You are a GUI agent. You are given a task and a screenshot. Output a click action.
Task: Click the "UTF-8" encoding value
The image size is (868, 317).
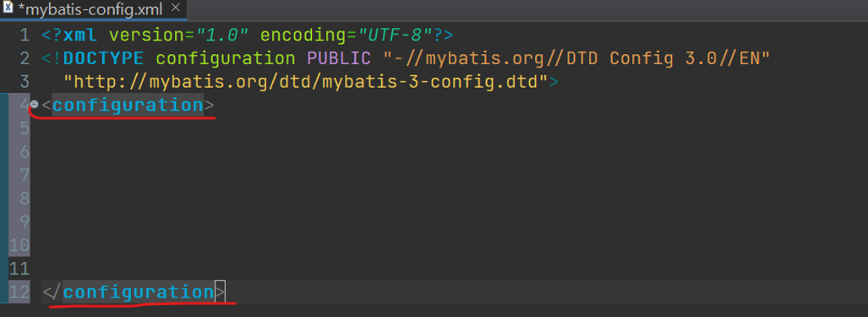[394, 36]
